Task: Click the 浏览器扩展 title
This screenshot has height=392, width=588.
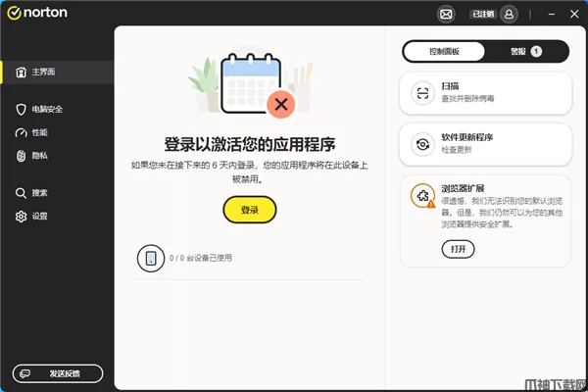Action: tap(463, 188)
